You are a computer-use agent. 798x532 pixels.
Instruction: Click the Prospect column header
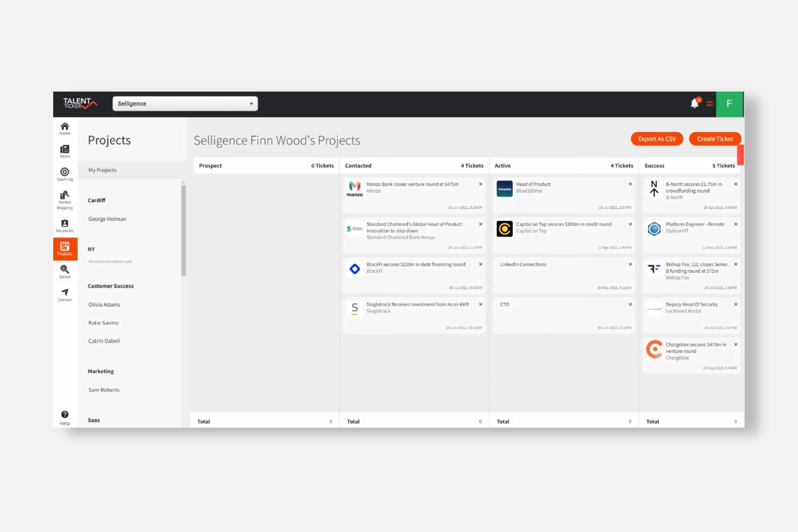[x=266, y=166]
